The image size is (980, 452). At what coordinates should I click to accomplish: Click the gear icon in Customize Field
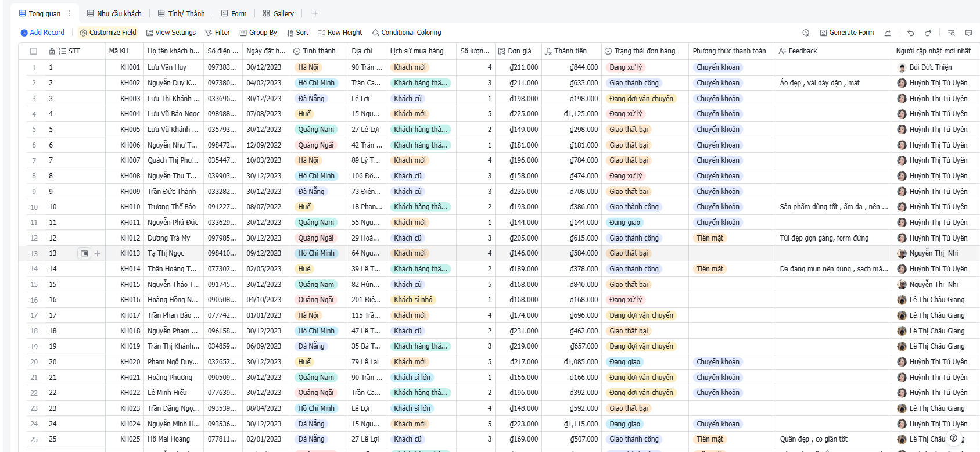click(x=83, y=33)
